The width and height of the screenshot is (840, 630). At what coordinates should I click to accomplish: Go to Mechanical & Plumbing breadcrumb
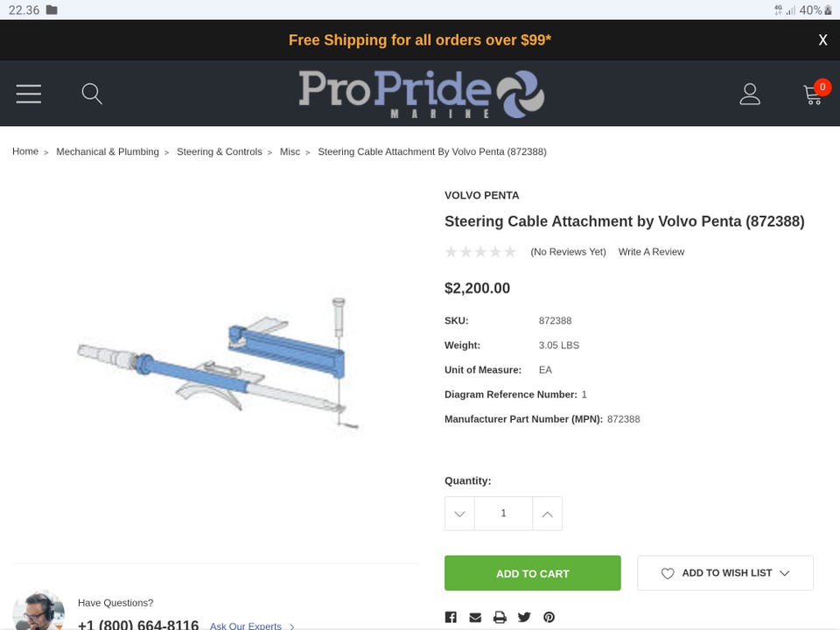coord(108,151)
